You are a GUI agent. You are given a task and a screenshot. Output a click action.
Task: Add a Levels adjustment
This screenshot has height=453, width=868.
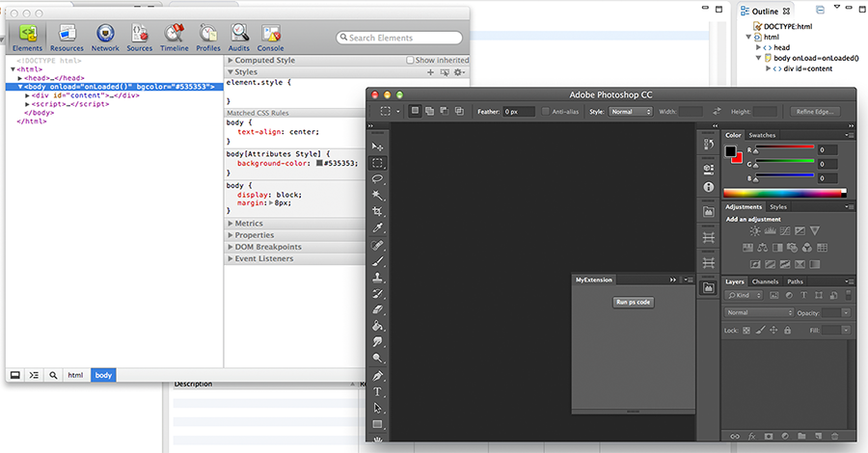click(770, 231)
